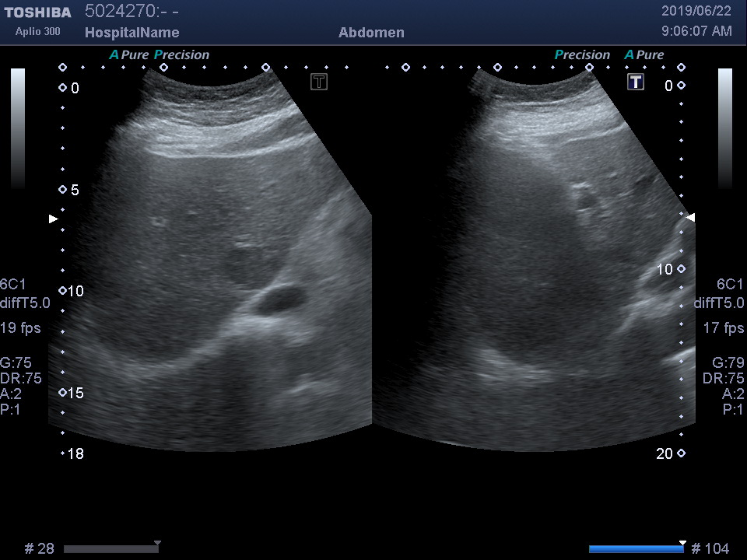747x560 pixels.
Task: Click right A:2 value
Action: (733, 394)
